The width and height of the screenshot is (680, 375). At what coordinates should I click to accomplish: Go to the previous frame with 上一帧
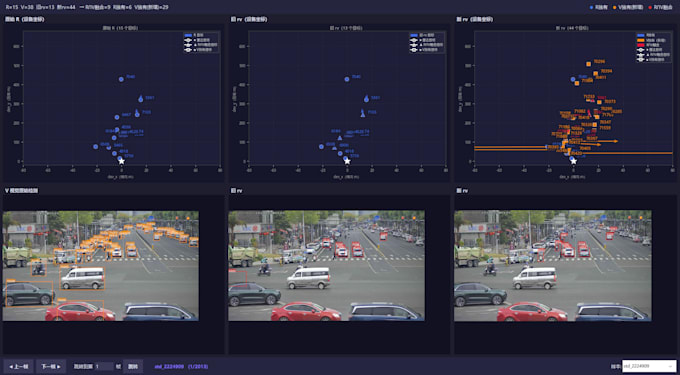(x=18, y=366)
